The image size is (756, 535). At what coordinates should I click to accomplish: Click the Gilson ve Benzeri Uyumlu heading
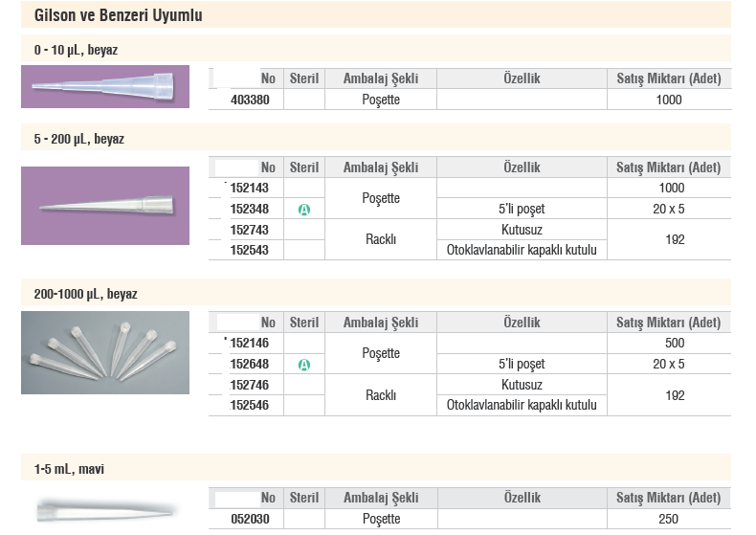click(118, 15)
